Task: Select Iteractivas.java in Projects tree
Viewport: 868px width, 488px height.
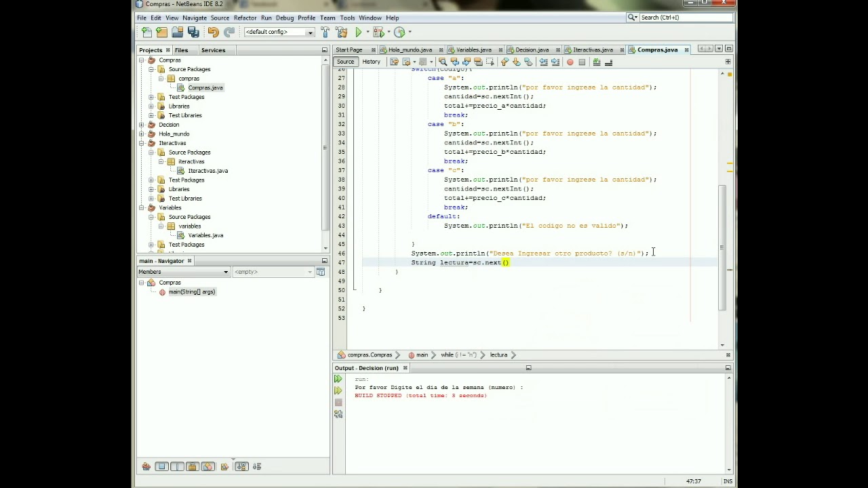Action: [x=208, y=171]
